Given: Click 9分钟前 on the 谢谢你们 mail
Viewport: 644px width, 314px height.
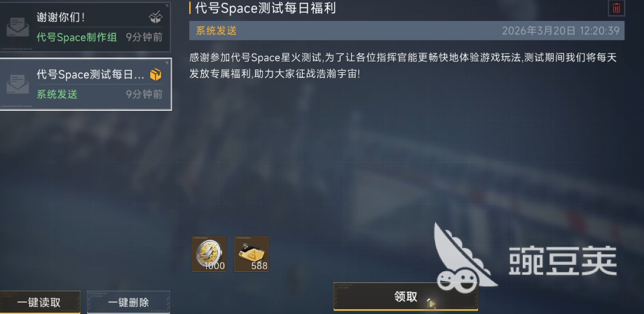Looking at the screenshot, I should (x=144, y=37).
